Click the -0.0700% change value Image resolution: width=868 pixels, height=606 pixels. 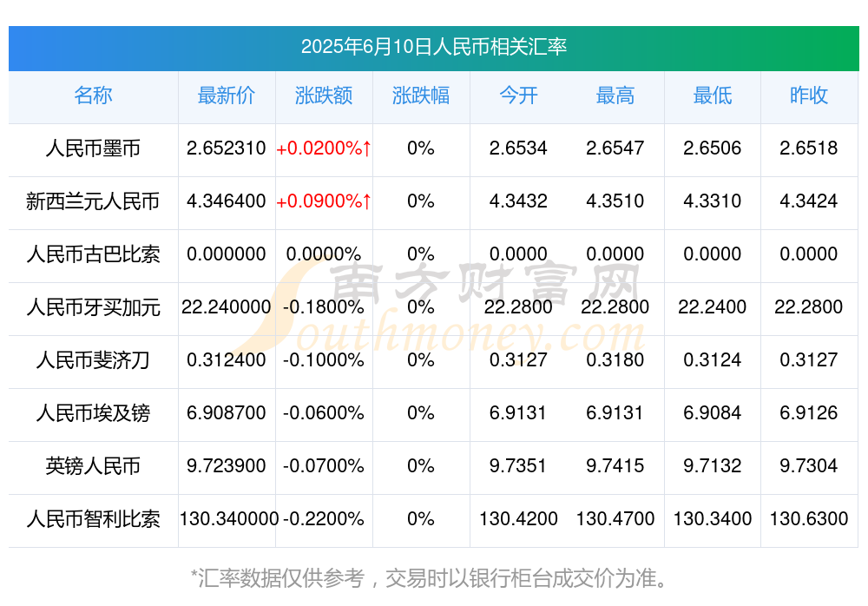[324, 465]
